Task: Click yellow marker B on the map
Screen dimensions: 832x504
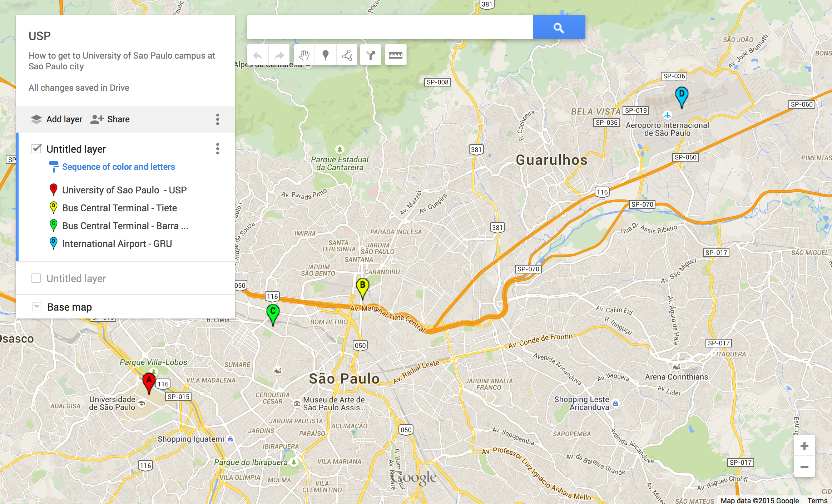Action: 363,288
